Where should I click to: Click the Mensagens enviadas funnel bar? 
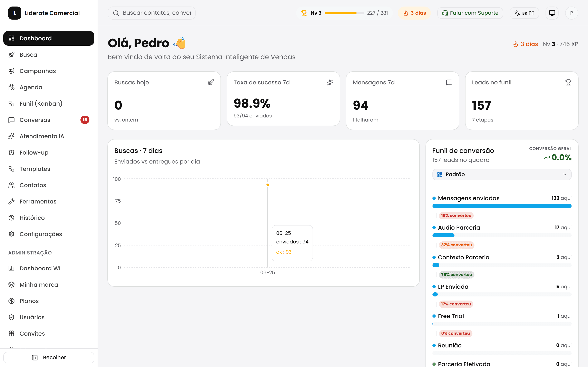point(502,206)
